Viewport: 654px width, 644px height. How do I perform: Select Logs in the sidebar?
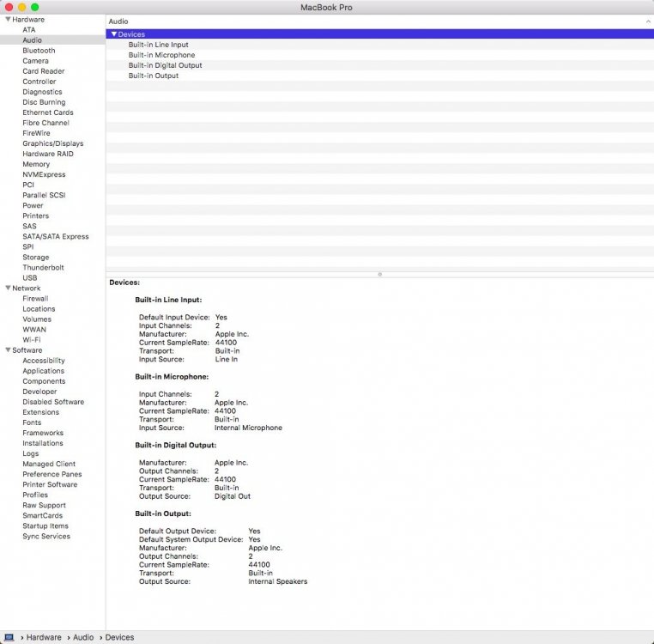[x=30, y=453]
